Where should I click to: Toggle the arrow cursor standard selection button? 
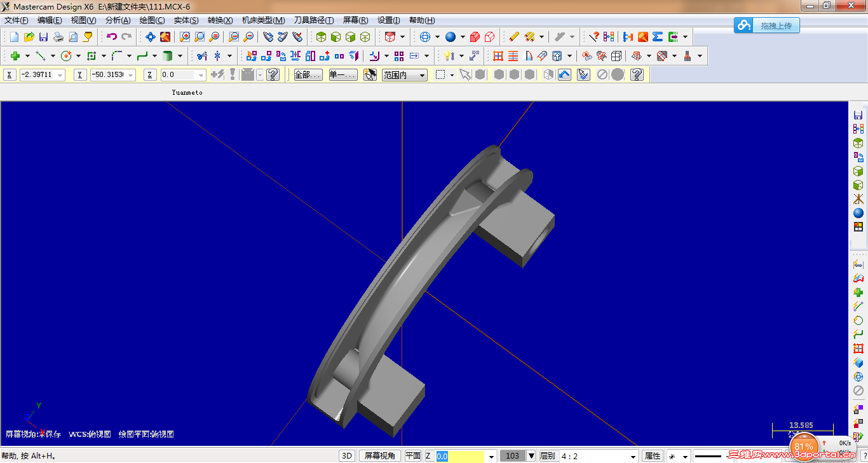(x=466, y=75)
